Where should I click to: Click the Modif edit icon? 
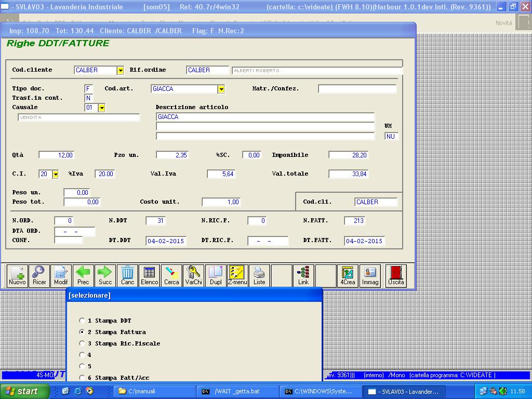[x=61, y=276]
